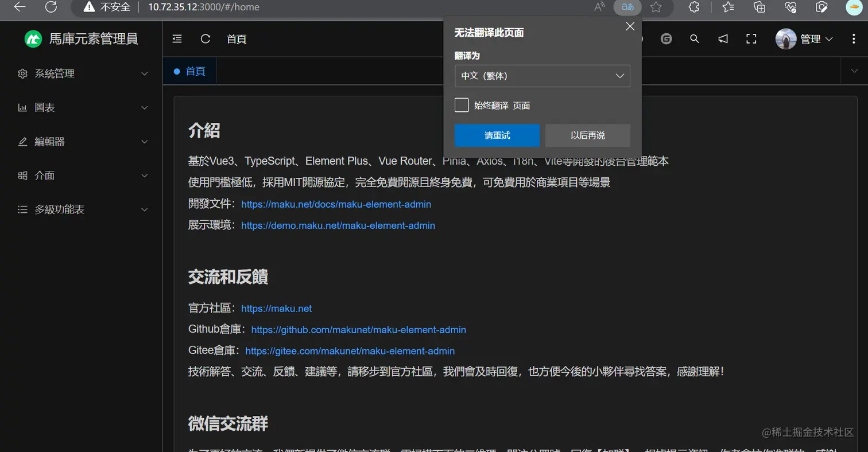Click the gear icon beside 系統管理
This screenshot has width=868, height=452.
coord(22,73)
